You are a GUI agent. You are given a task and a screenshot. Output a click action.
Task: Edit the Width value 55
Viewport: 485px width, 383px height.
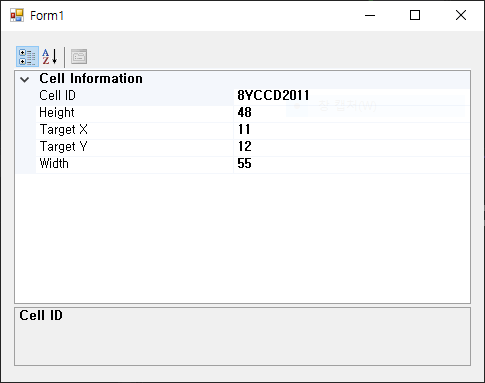point(352,164)
